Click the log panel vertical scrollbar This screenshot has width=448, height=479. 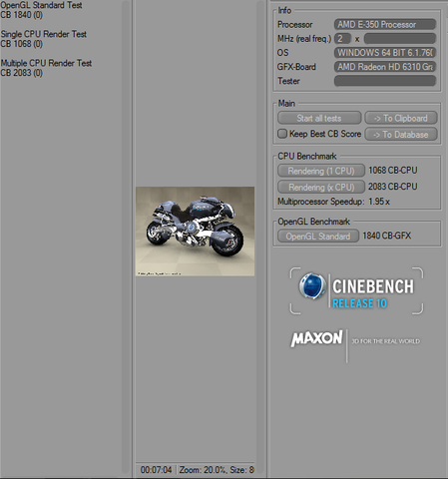[126, 237]
